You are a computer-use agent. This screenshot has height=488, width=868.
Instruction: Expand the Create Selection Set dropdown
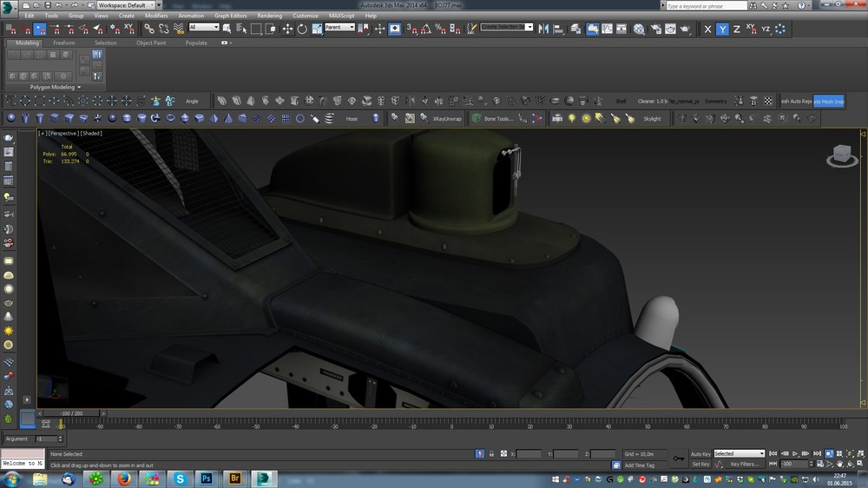pyautogui.click(x=529, y=28)
